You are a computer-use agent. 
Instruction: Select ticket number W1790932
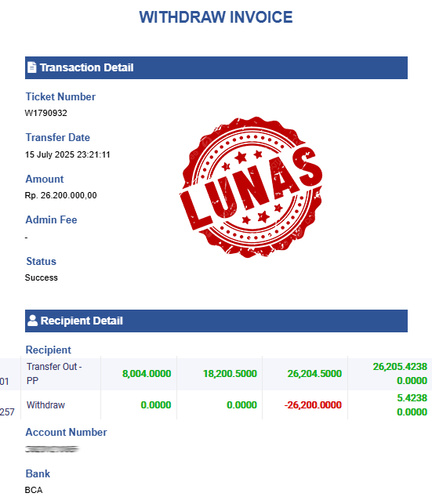[46, 113]
